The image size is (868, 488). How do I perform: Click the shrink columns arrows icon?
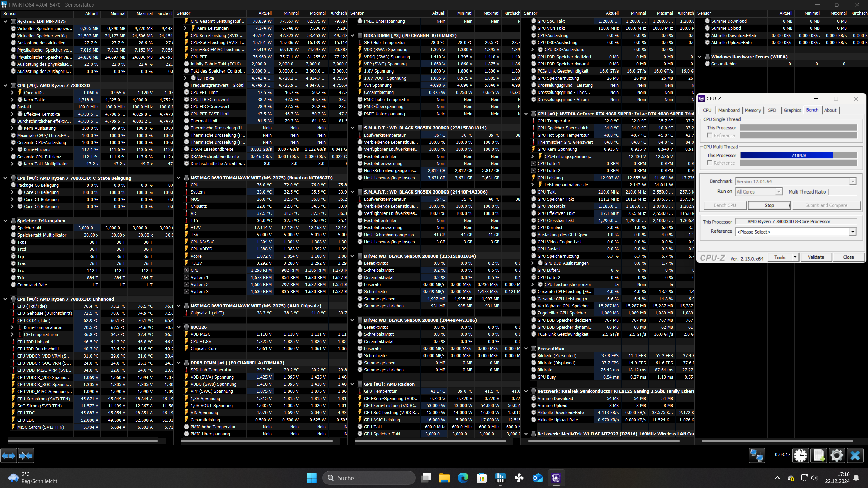[x=26, y=456]
